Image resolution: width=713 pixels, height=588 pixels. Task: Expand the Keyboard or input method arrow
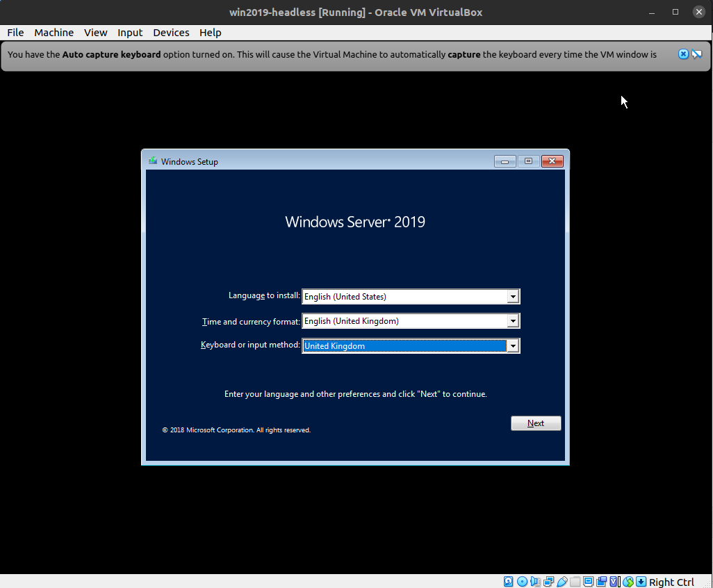[512, 346]
